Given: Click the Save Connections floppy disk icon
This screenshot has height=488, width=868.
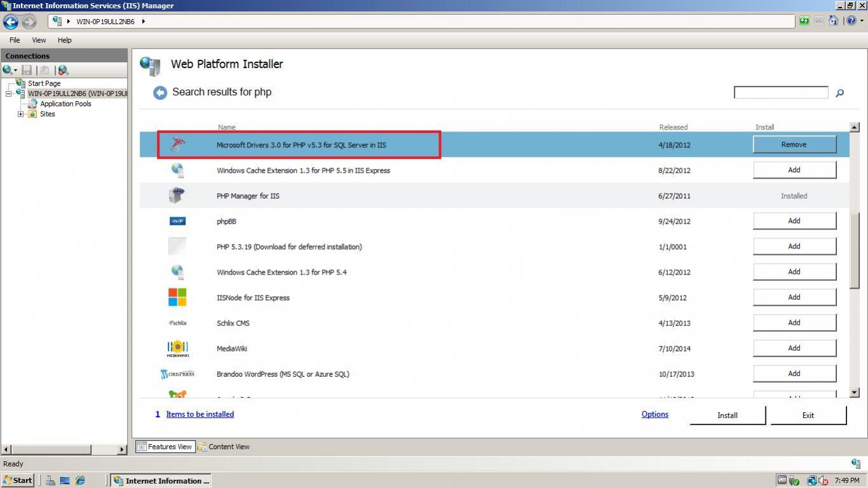Looking at the screenshot, I should (x=27, y=70).
